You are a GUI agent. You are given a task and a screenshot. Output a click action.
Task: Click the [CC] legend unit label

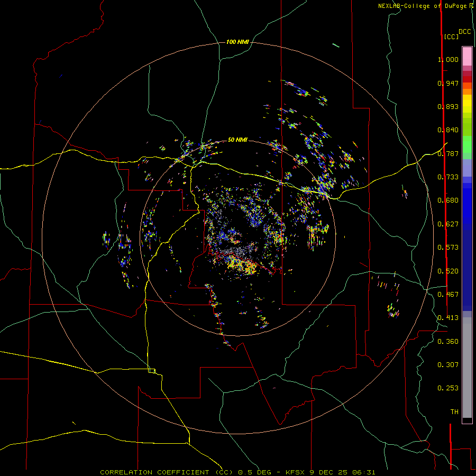[451, 36]
